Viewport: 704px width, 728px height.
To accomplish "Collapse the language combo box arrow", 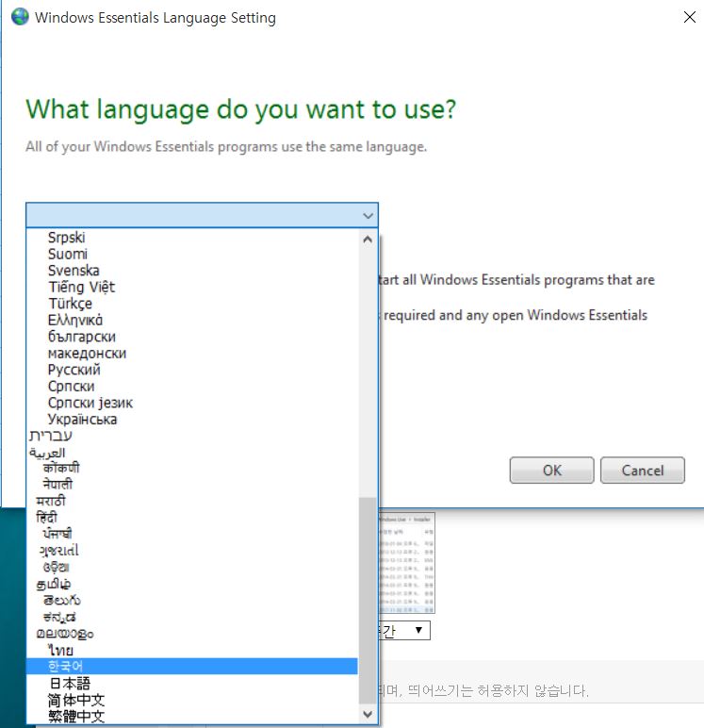I will (x=368, y=215).
